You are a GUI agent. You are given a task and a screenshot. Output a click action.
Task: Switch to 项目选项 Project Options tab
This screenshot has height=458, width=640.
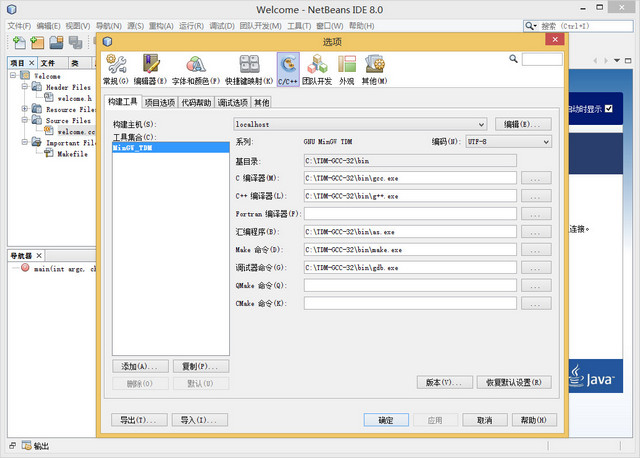[160, 102]
